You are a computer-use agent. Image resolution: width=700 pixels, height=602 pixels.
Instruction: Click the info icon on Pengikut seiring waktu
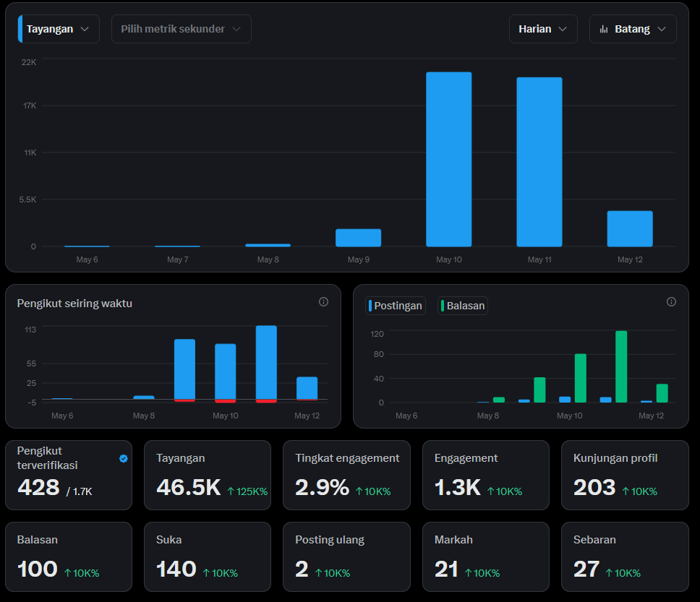[x=324, y=302]
